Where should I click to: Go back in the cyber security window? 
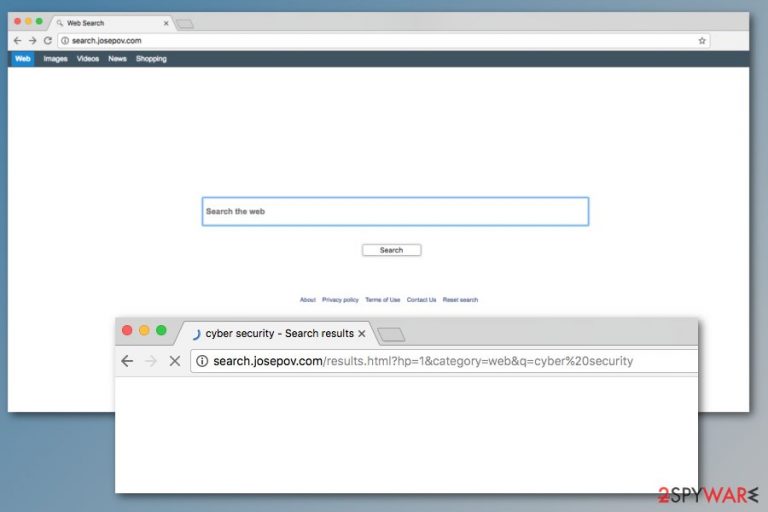point(127,361)
